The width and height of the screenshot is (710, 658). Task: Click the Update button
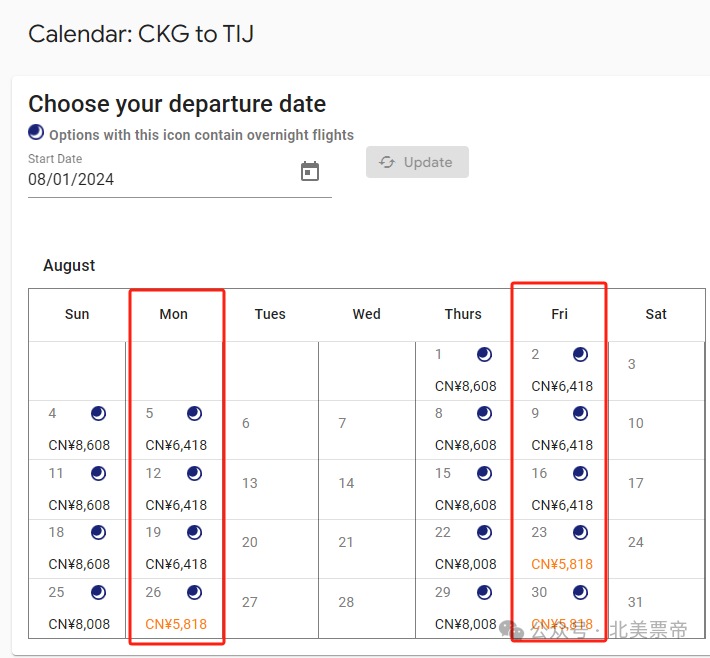coord(417,162)
